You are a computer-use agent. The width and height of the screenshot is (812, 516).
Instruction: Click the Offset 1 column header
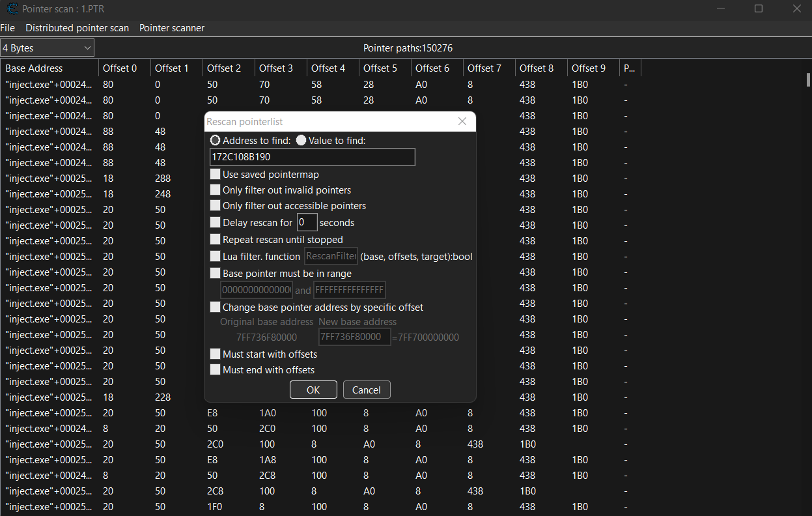[x=177, y=68]
